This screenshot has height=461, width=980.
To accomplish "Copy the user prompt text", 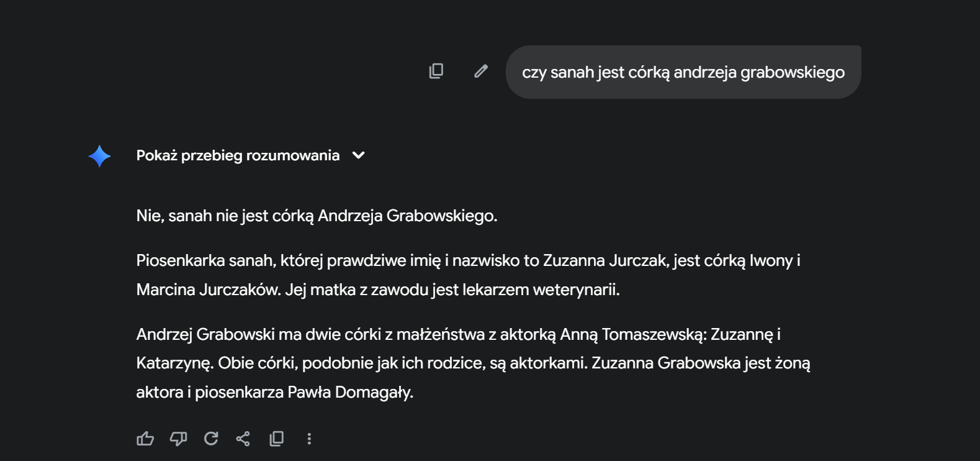I will (436, 71).
